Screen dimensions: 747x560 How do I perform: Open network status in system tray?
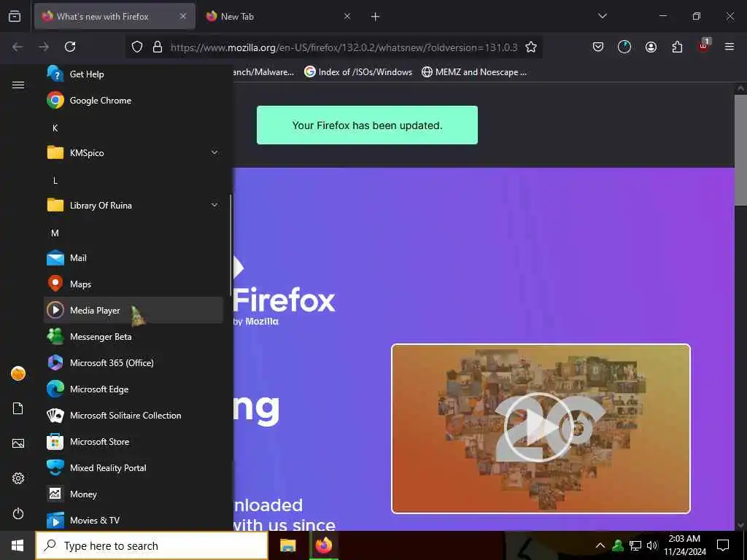coord(635,545)
